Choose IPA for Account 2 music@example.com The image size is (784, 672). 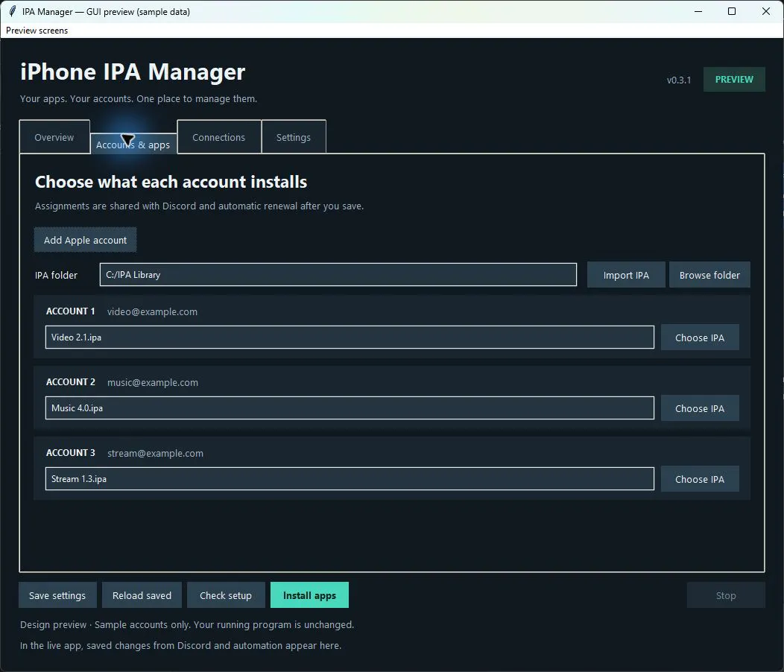(700, 408)
